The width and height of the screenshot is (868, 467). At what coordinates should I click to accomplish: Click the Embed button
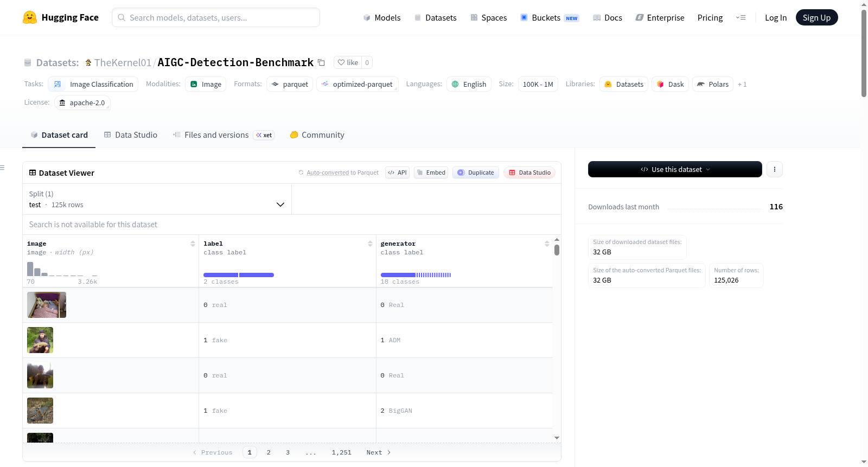click(431, 172)
